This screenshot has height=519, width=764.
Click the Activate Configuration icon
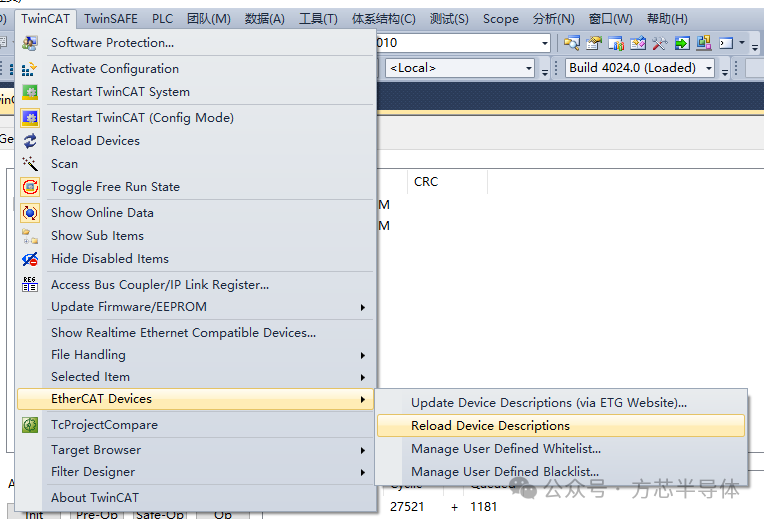coord(30,69)
